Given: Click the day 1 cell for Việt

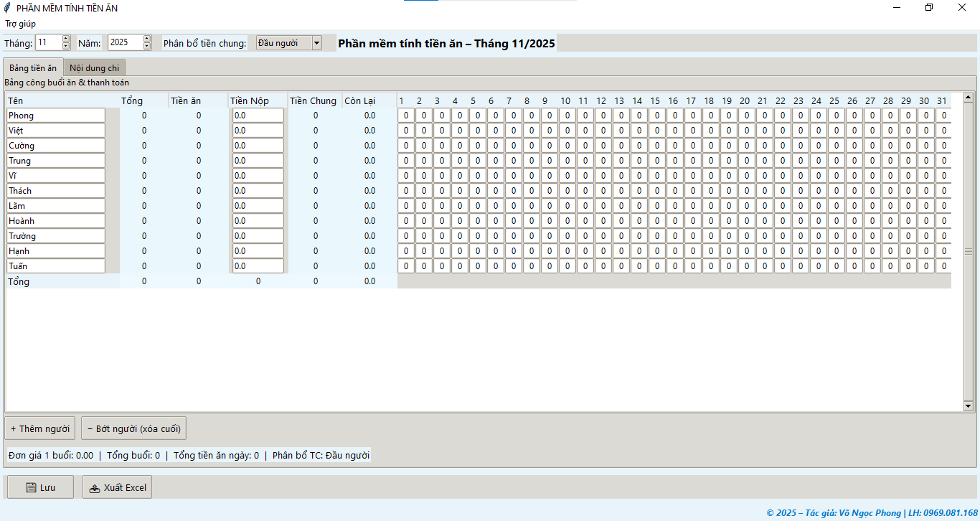Looking at the screenshot, I should click(406, 131).
